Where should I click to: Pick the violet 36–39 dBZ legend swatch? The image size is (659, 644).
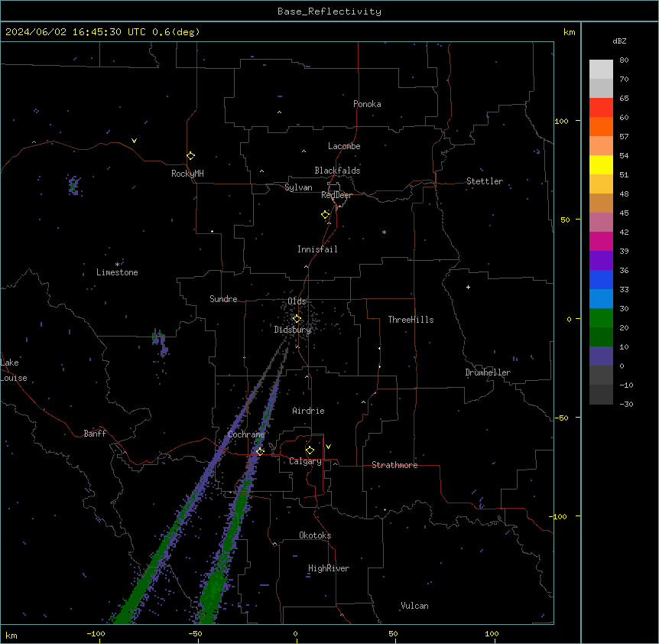pyautogui.click(x=601, y=261)
